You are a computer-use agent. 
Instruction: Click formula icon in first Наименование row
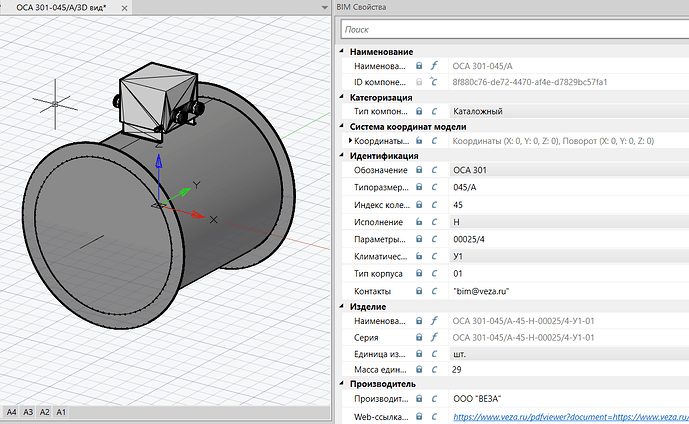[434, 65]
